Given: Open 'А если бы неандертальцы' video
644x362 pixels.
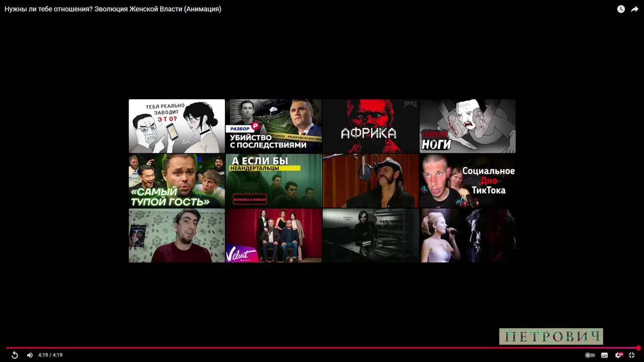Looking at the screenshot, I should (x=274, y=180).
